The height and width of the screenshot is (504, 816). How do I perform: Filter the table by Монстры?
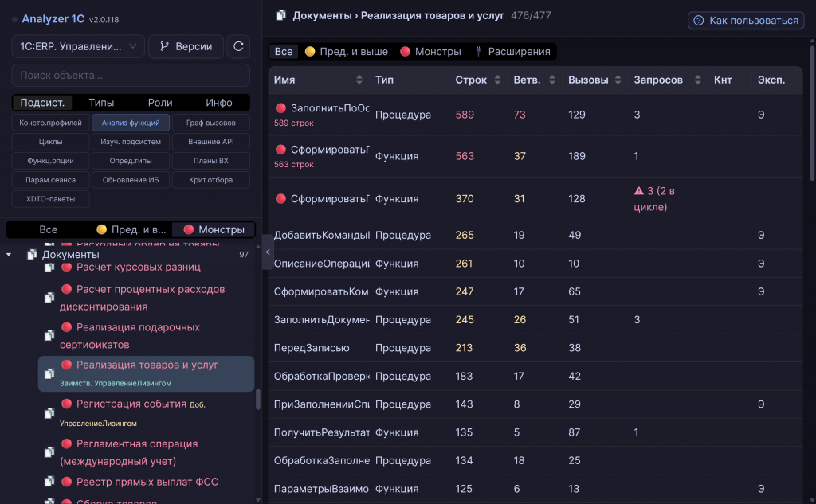tap(430, 52)
